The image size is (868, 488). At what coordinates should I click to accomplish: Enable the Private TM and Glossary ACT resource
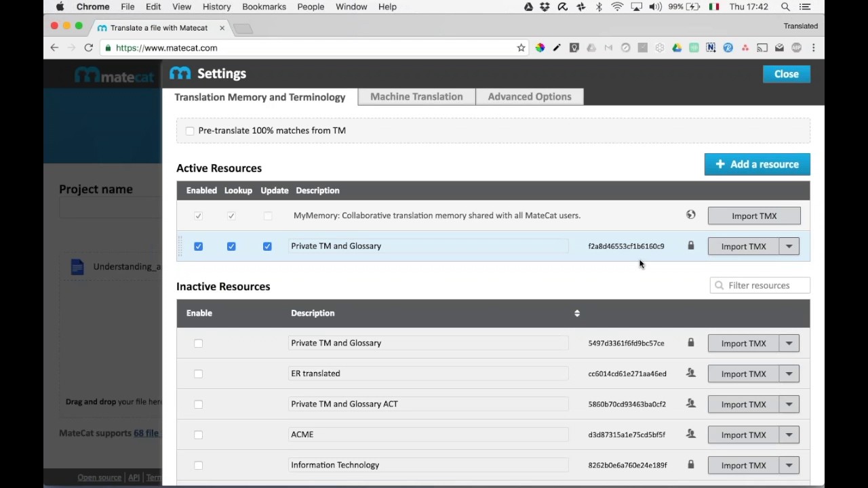click(x=198, y=404)
